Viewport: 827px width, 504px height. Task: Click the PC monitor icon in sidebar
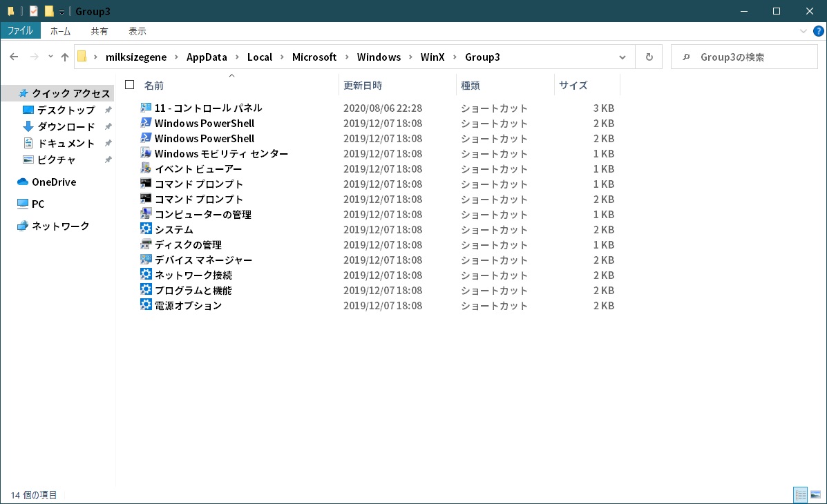click(x=23, y=204)
